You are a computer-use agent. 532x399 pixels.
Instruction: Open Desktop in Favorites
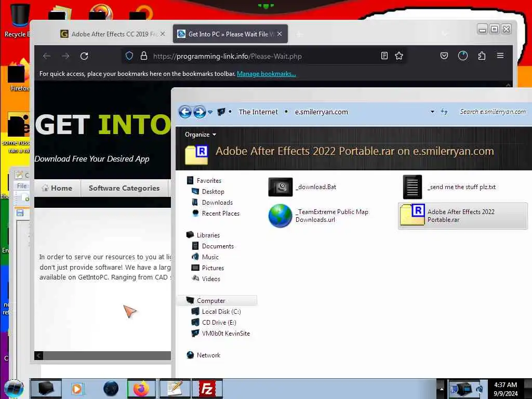(208, 192)
